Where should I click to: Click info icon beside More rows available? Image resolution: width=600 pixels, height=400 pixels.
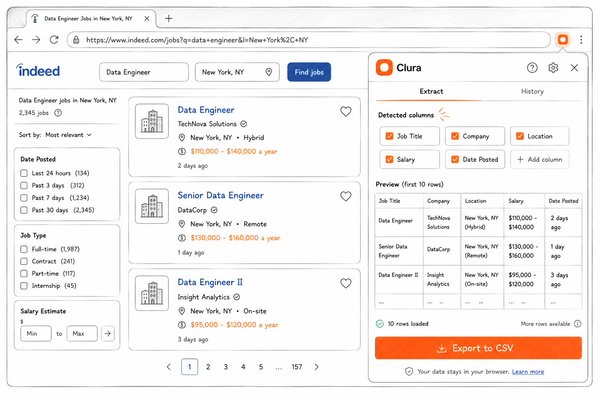click(577, 324)
